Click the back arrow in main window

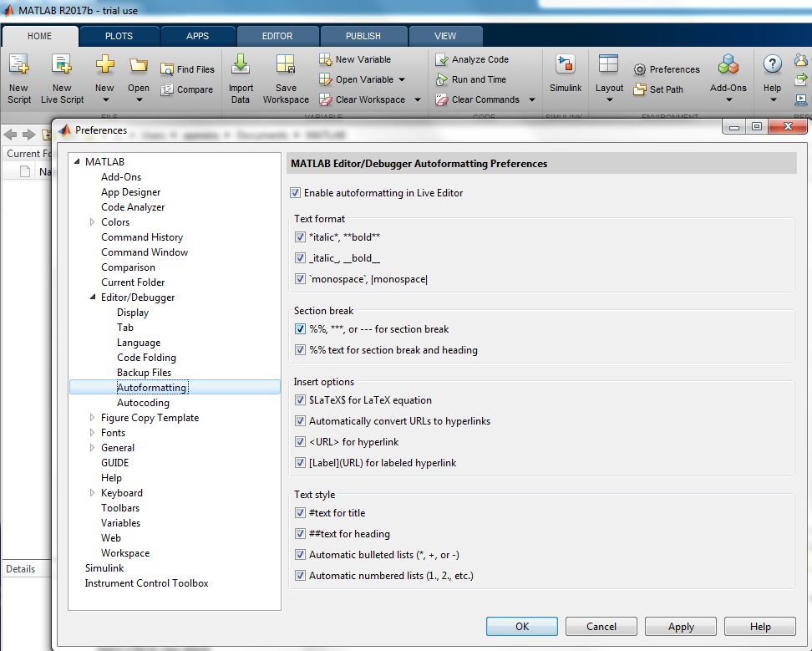[x=10, y=135]
